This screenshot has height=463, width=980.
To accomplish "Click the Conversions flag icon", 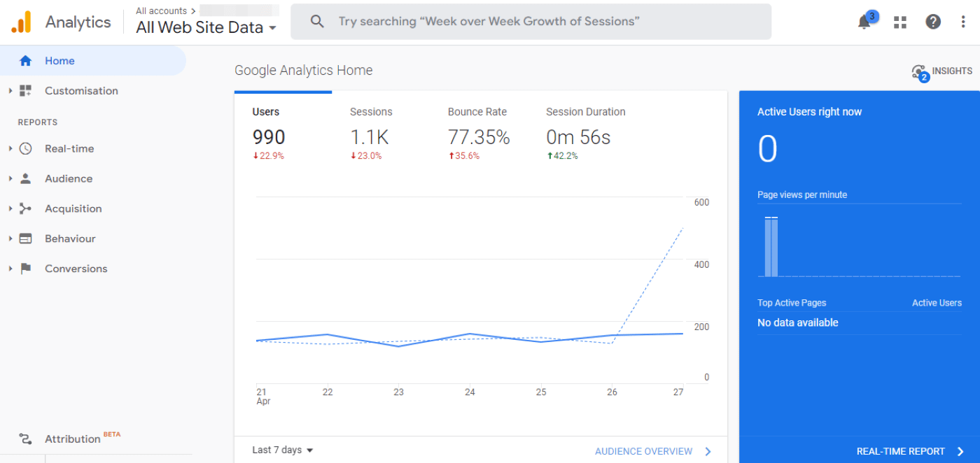I will point(26,268).
